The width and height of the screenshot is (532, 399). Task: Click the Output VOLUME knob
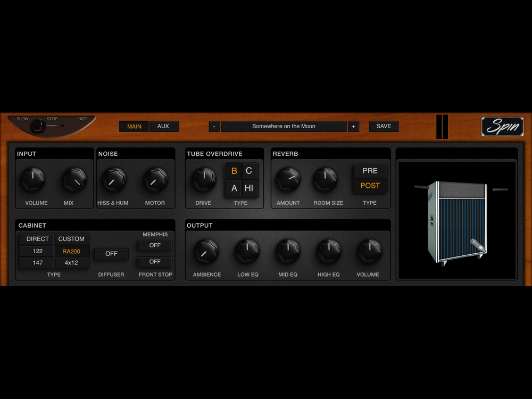click(370, 251)
